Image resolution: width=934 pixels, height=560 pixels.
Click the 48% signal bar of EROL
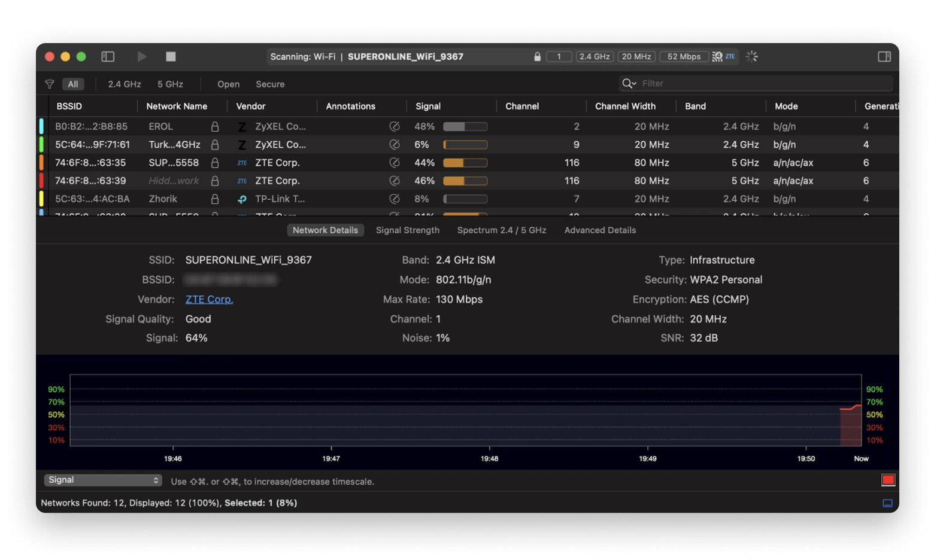(x=465, y=127)
